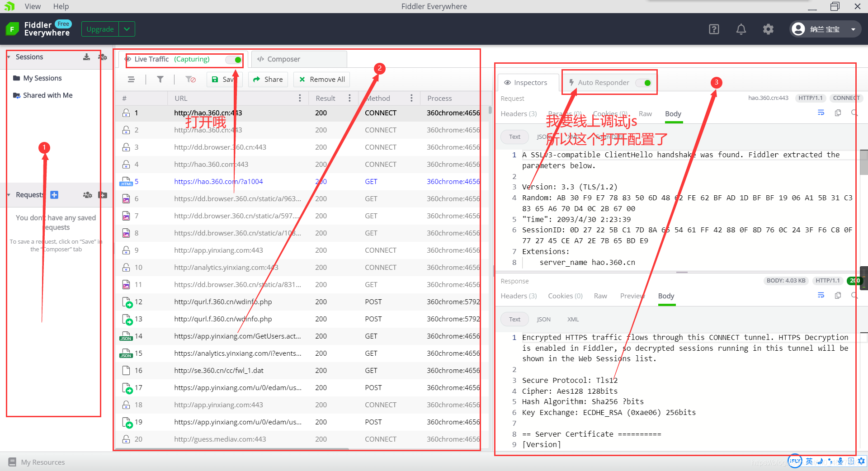The image size is (868, 471).
Task: Click the Request body vertical scrollbar
Action: click(x=863, y=163)
